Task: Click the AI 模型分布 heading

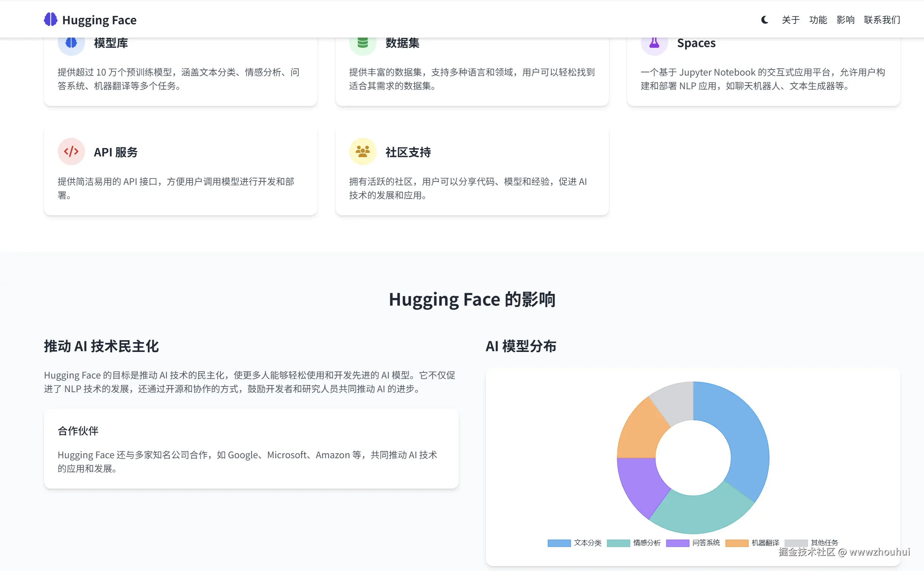Action: point(521,346)
